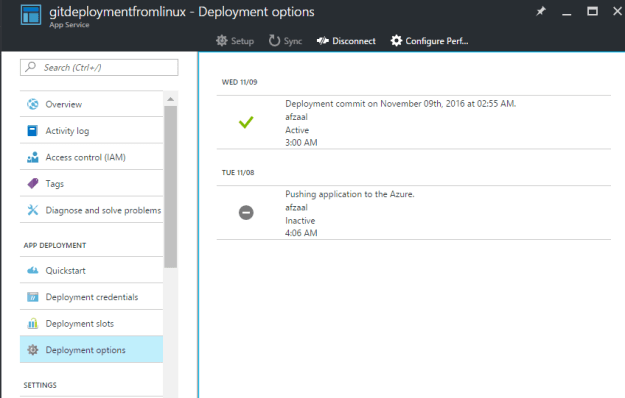Click the search magnifier icon
The width and height of the screenshot is (625, 398).
[x=31, y=67]
